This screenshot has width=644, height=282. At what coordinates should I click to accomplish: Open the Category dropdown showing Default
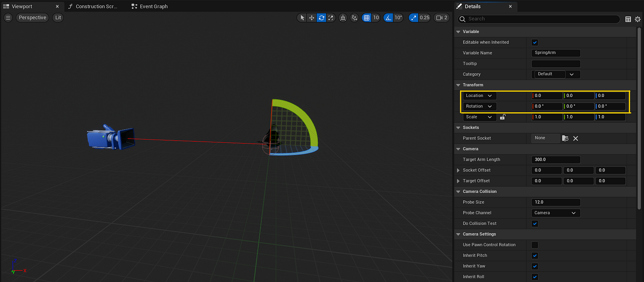(x=571, y=74)
